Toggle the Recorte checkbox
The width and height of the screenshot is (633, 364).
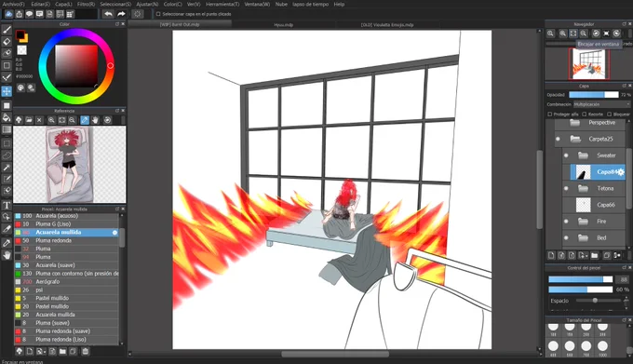pyautogui.click(x=585, y=115)
